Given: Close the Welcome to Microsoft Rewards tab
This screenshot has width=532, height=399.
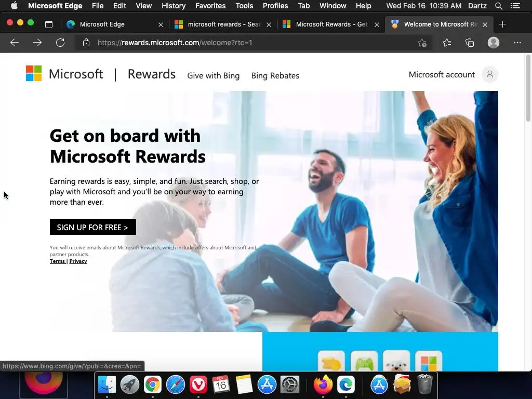Looking at the screenshot, I should 485,24.
